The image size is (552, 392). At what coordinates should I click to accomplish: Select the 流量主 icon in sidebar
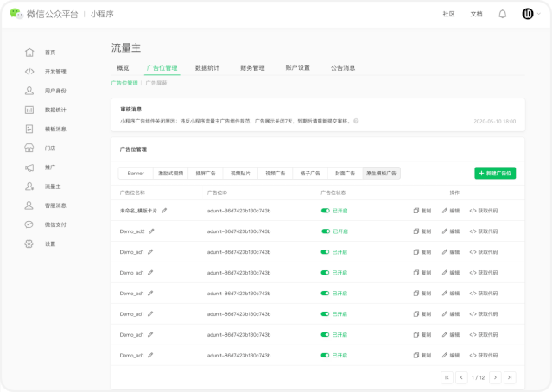pyautogui.click(x=29, y=187)
